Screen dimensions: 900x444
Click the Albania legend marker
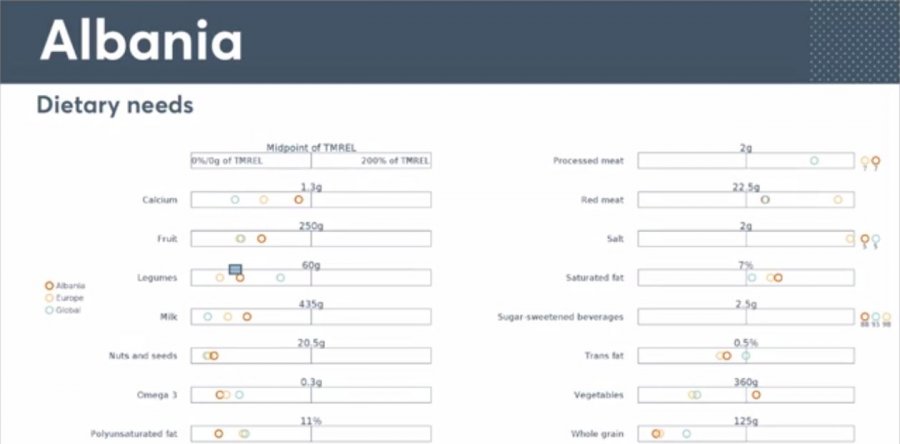click(50, 286)
